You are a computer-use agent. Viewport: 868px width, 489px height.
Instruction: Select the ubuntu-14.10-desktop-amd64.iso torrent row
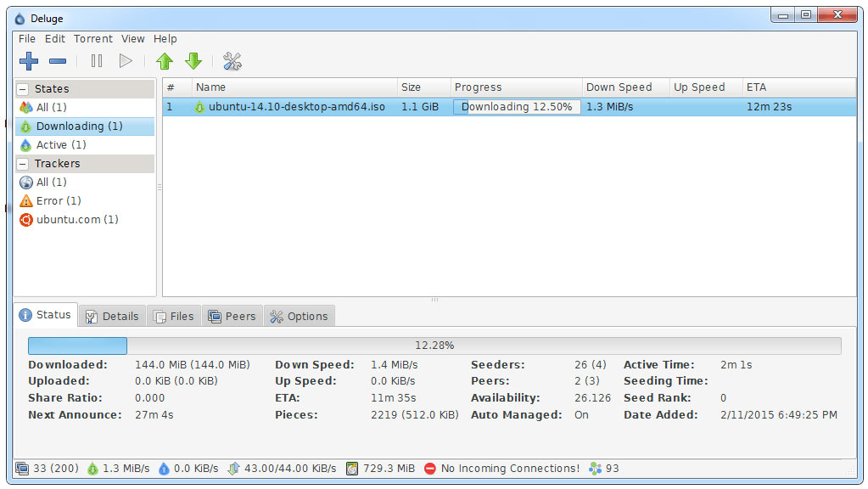click(509, 107)
